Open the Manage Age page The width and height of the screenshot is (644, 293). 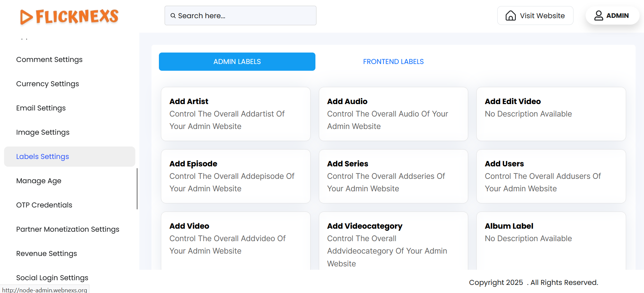39,181
